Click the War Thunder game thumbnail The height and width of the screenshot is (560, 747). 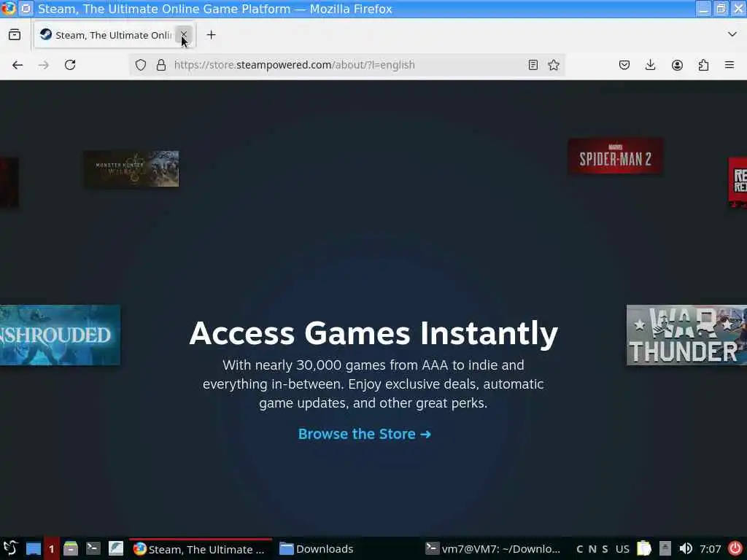(686, 335)
